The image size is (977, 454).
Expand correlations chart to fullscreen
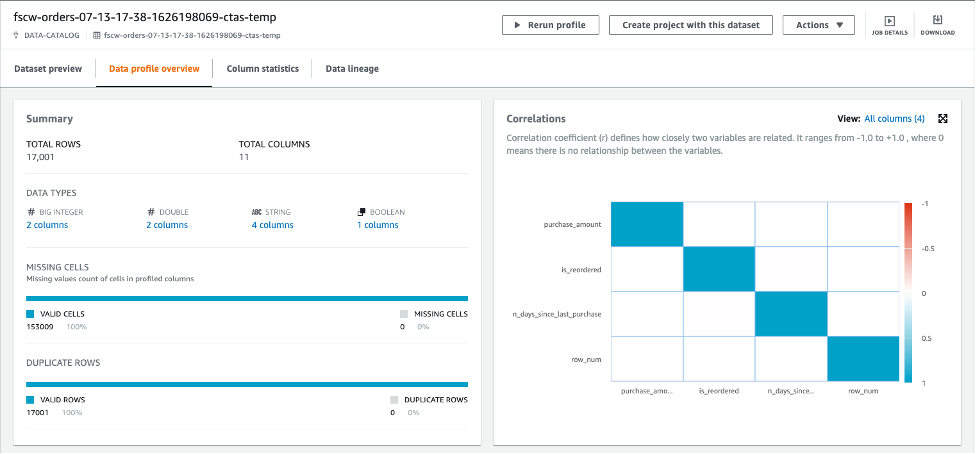click(942, 118)
